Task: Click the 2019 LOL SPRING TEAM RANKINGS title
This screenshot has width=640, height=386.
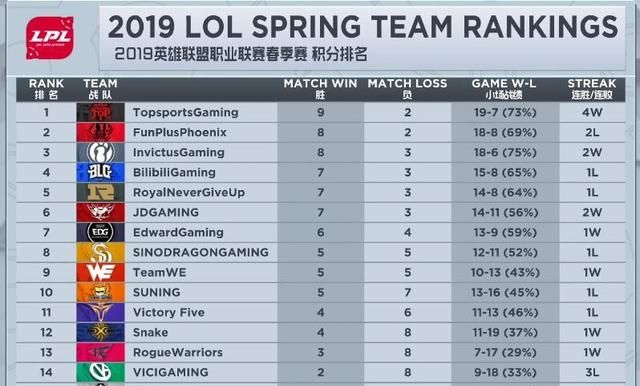Action: point(363,27)
